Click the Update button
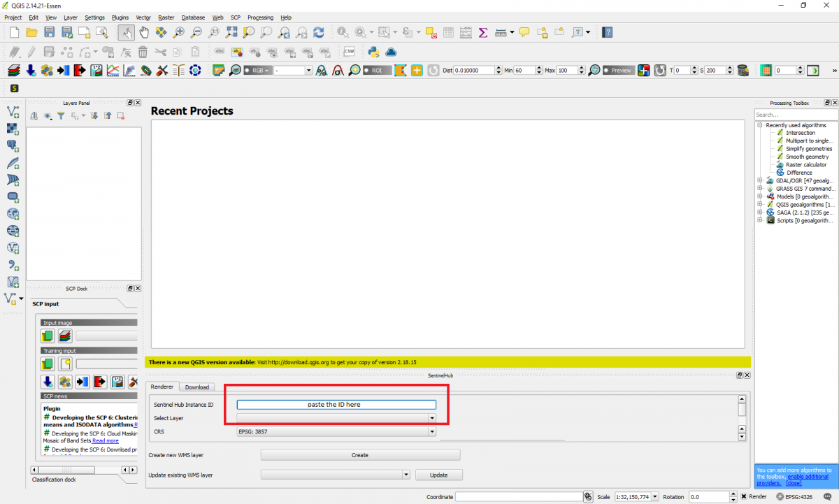The width and height of the screenshot is (839, 504). (x=438, y=475)
